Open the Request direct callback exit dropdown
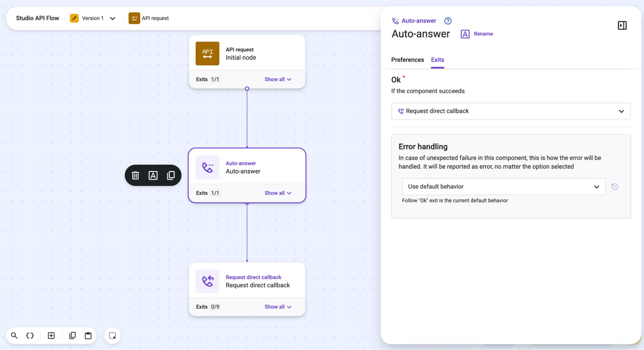The image size is (644, 350). [511, 111]
